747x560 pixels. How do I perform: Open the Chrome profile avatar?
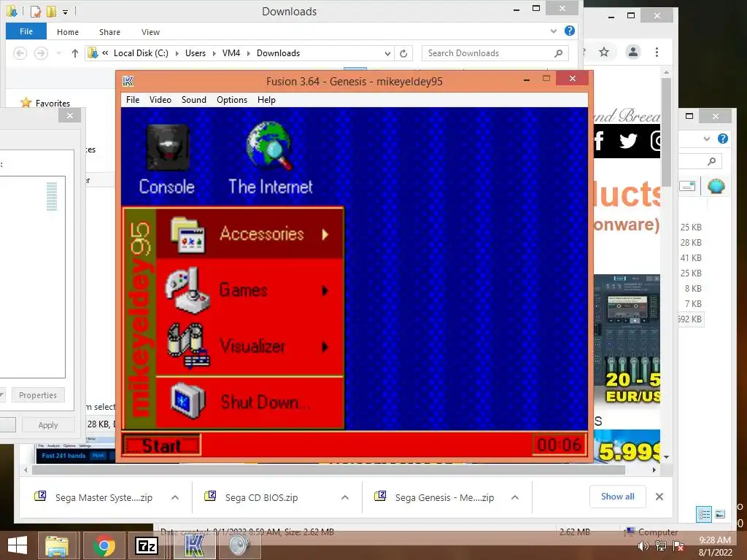click(632, 52)
